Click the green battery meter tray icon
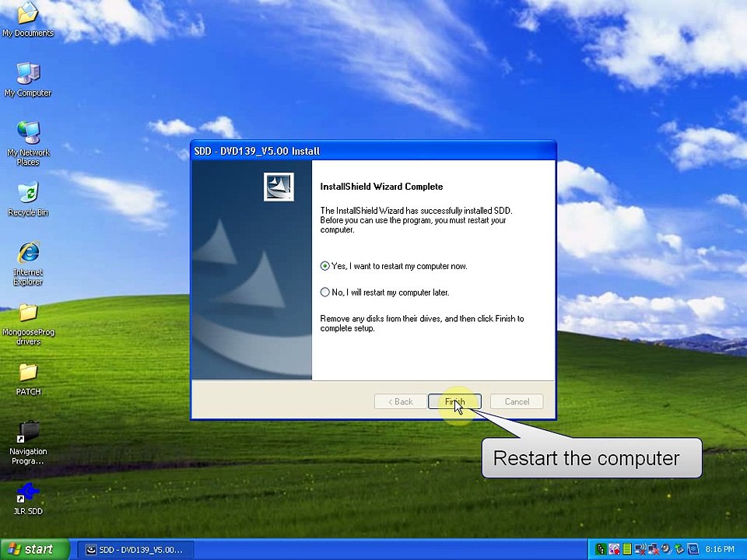Screen dimensions: 747x560 [x=627, y=549]
